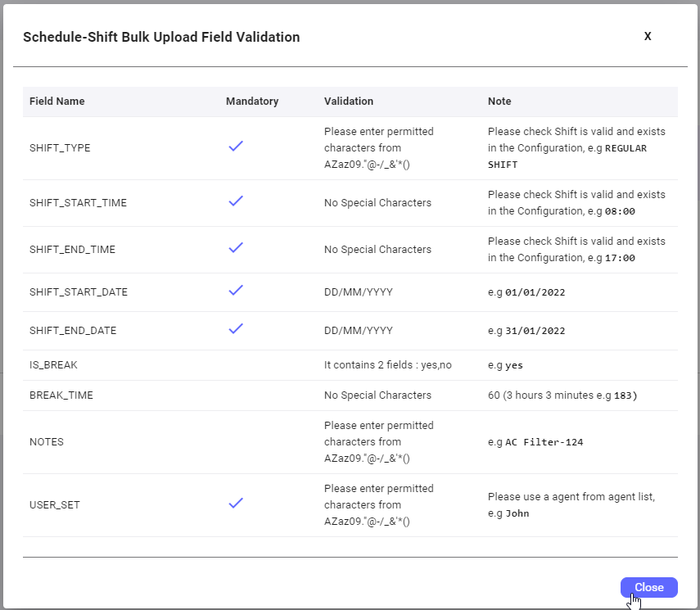The width and height of the screenshot is (700, 610).
Task: Click the Validation column header
Action: click(349, 102)
